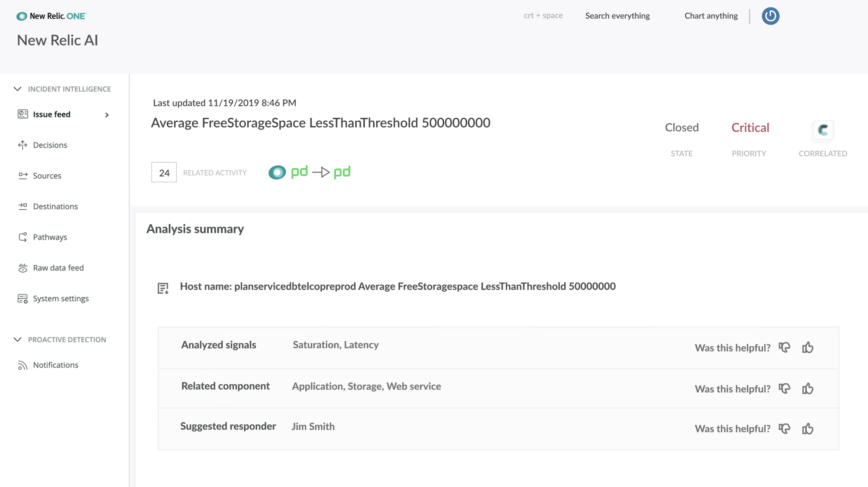Click the Saturation, Latency signals value

[x=336, y=345]
